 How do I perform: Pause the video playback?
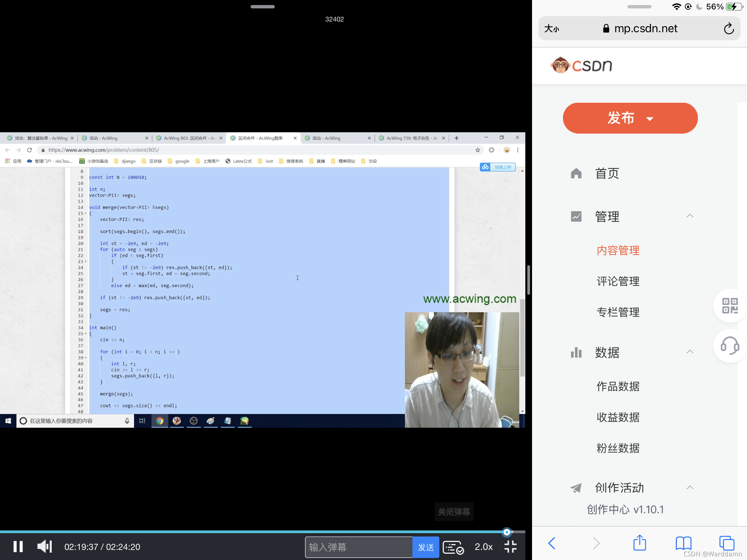tap(18, 547)
